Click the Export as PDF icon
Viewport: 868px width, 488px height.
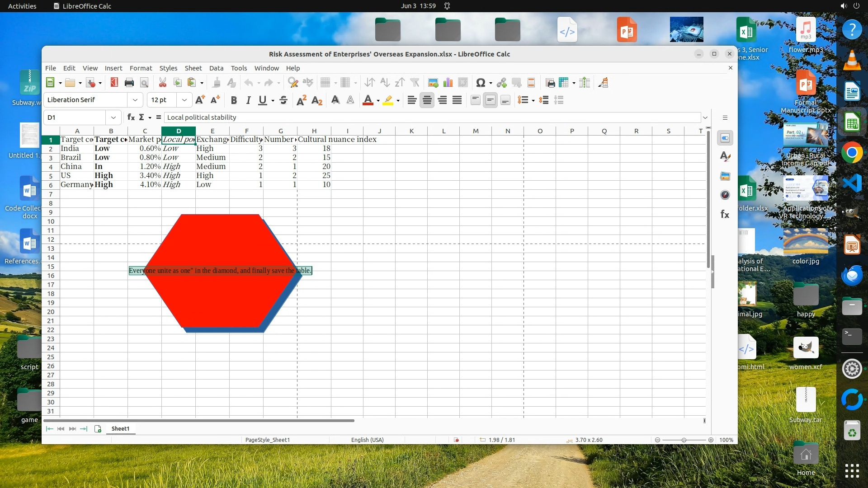click(x=114, y=82)
